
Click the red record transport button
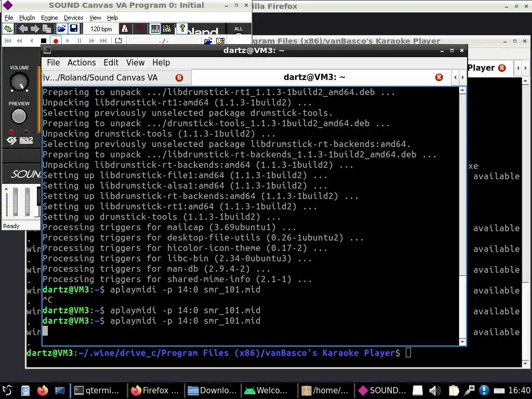tap(56, 41)
